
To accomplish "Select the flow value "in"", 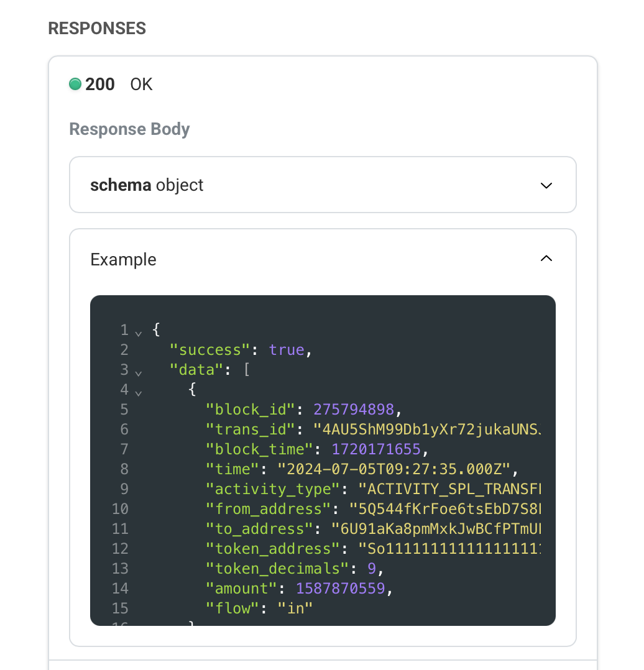I will [295, 608].
